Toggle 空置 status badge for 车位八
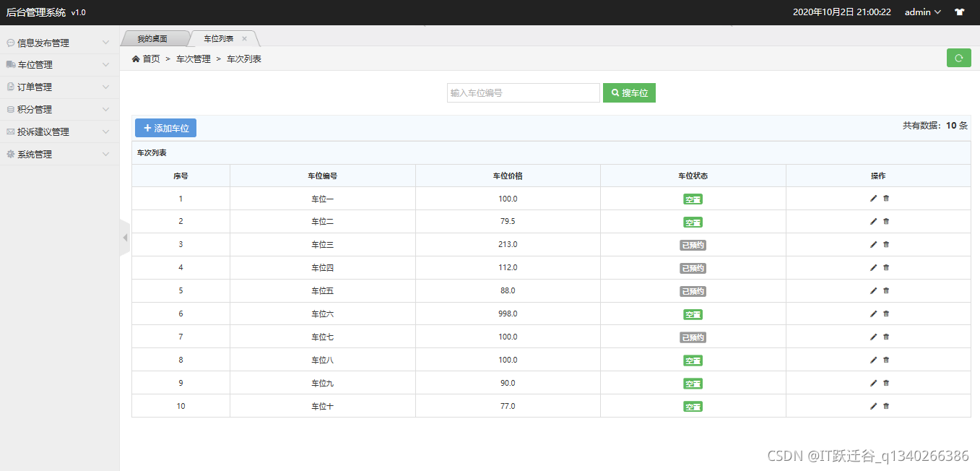980x471 pixels. point(693,360)
